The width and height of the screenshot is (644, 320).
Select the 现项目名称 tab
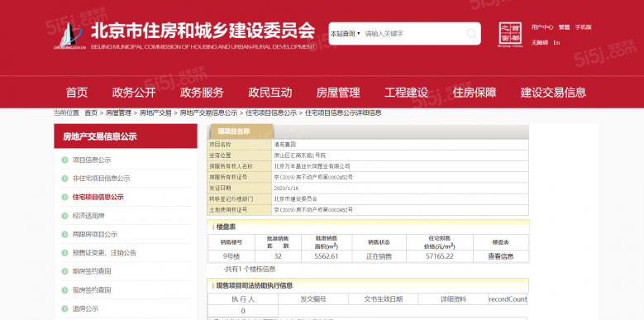(241, 131)
